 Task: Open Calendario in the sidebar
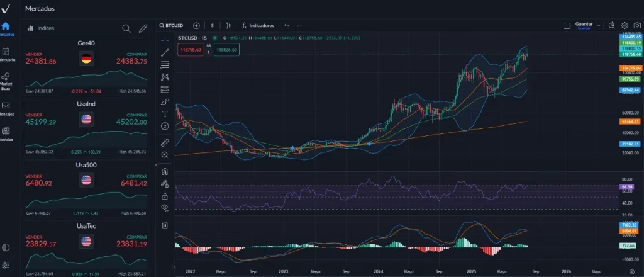click(6, 54)
